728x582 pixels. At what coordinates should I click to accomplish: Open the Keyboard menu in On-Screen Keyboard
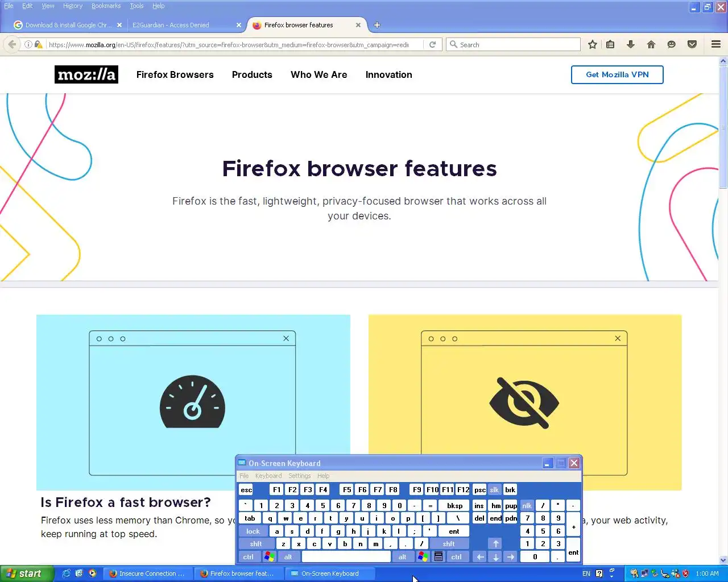point(268,476)
